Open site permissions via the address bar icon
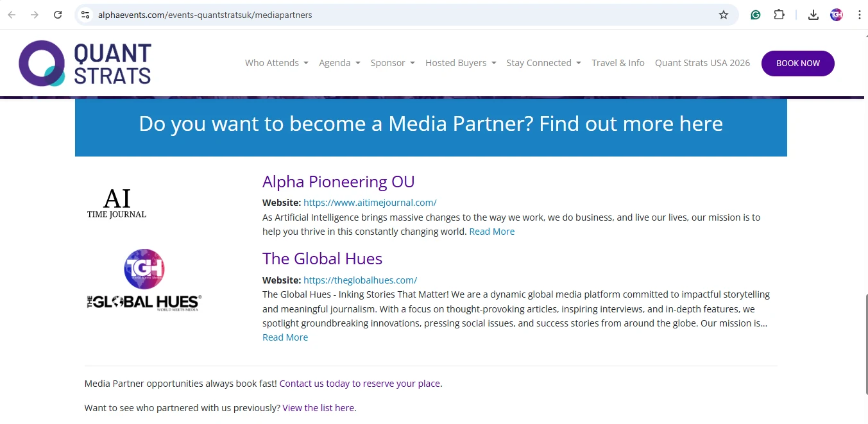868x424 pixels. (85, 14)
